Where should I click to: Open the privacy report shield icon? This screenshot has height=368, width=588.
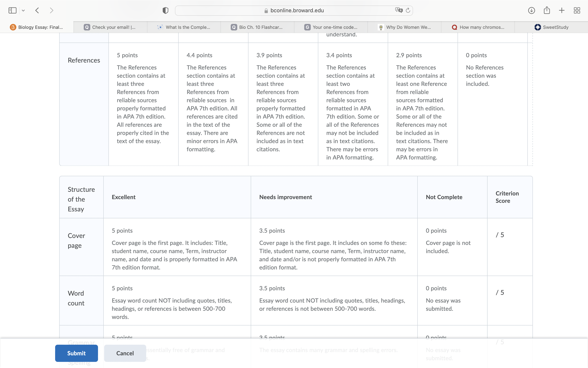[x=165, y=10]
